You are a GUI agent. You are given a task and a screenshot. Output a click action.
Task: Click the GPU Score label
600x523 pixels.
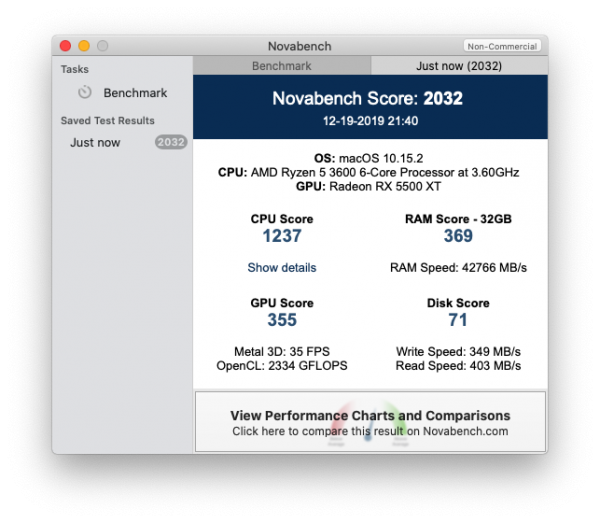pyautogui.click(x=282, y=303)
